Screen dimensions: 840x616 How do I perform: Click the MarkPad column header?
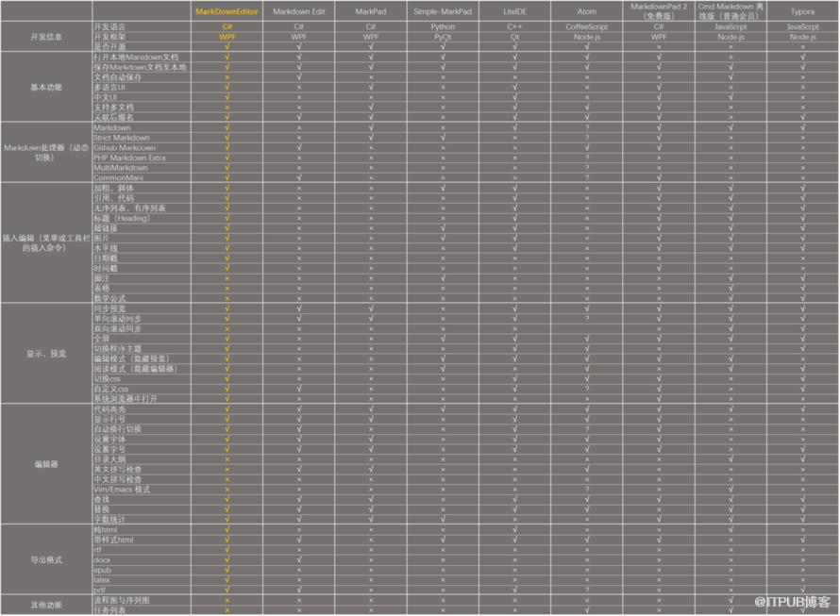[x=371, y=11]
